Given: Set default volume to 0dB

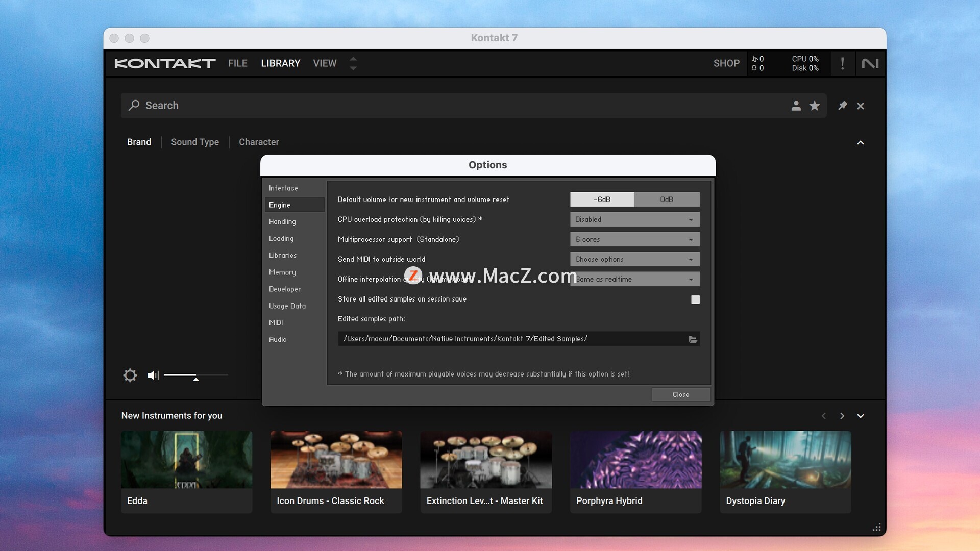Looking at the screenshot, I should 667,199.
